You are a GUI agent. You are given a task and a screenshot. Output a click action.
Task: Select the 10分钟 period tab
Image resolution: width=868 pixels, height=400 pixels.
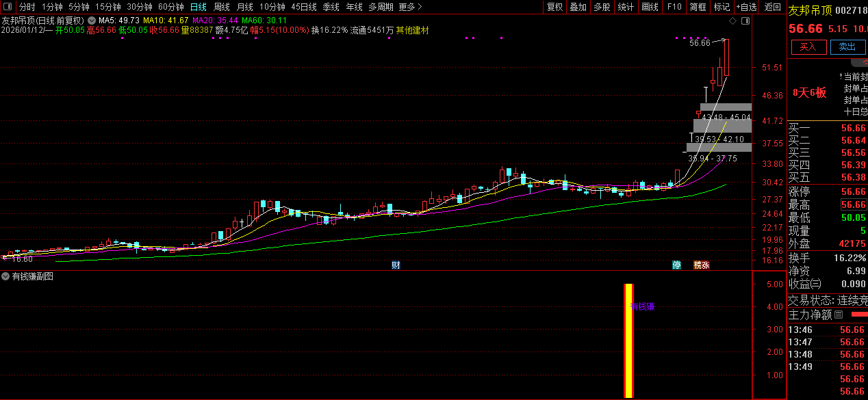point(272,7)
